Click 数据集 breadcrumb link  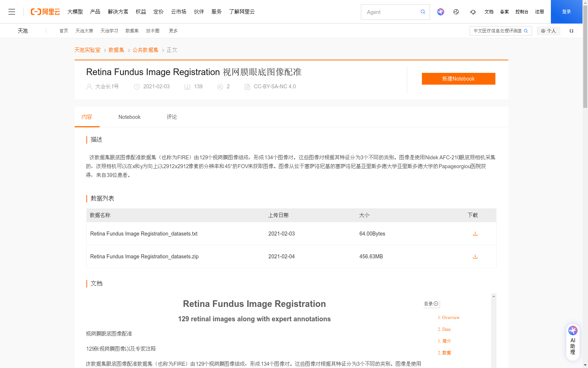pyautogui.click(x=116, y=50)
